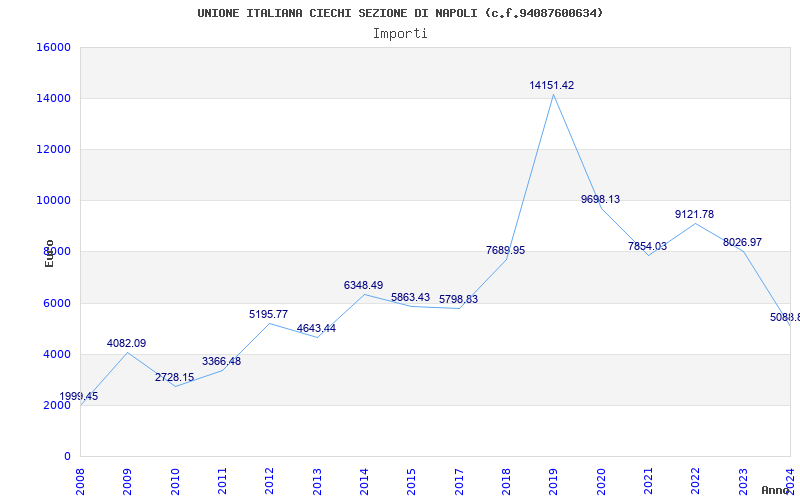The image size is (800, 500).
Task: Click the y-axis value 4000
Action: coord(56,354)
